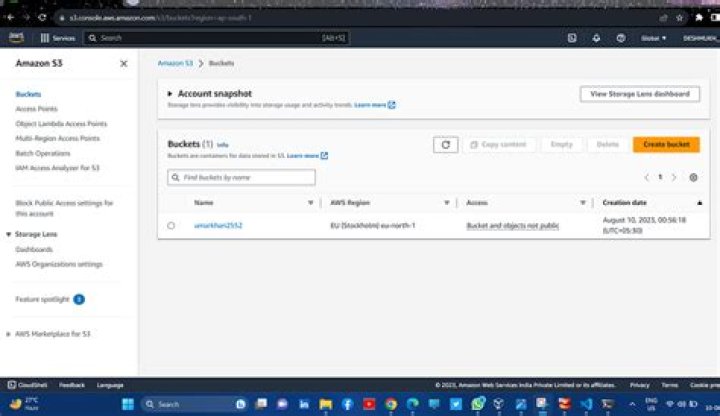
Task: Click Create bucket button
Action: (666, 144)
